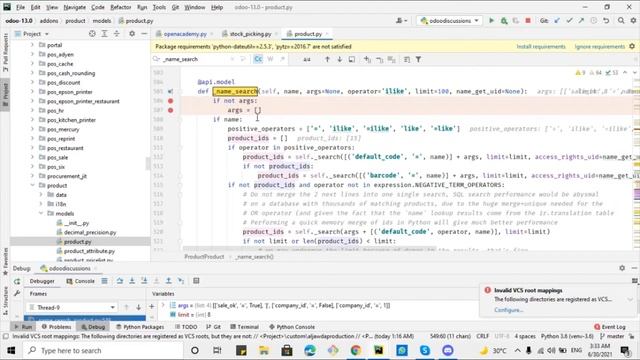Image resolution: width=640 pixels, height=360 pixels.
Task: Update project from Git with the blue arrow
Action: click(x=557, y=20)
